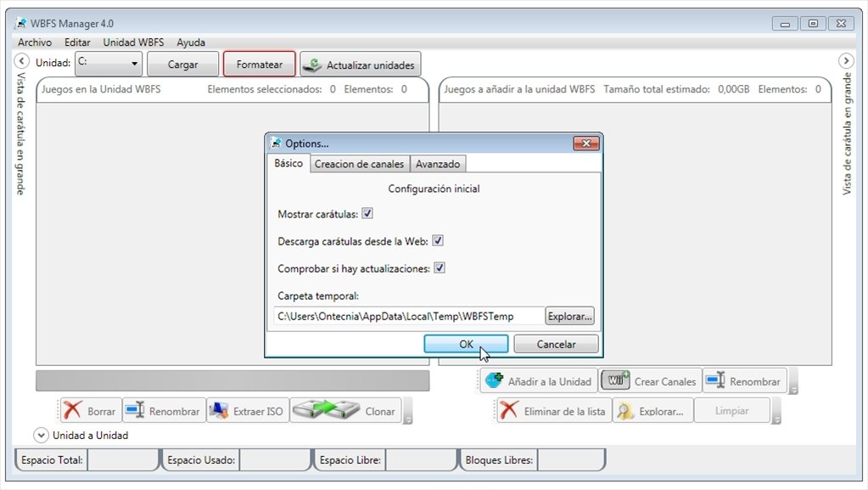Image resolution: width=868 pixels, height=490 pixels.
Task: Click the Eliminar de la lista X icon
Action: 509,411
